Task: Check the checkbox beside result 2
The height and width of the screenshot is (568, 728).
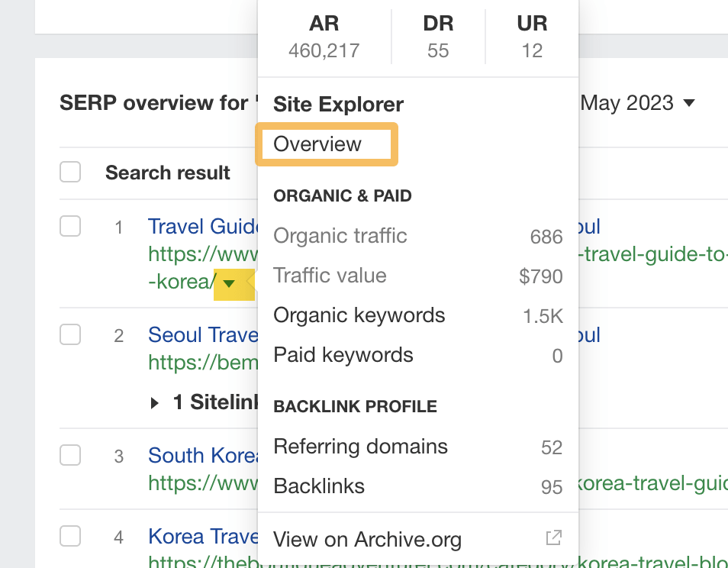Action: pyautogui.click(x=69, y=334)
